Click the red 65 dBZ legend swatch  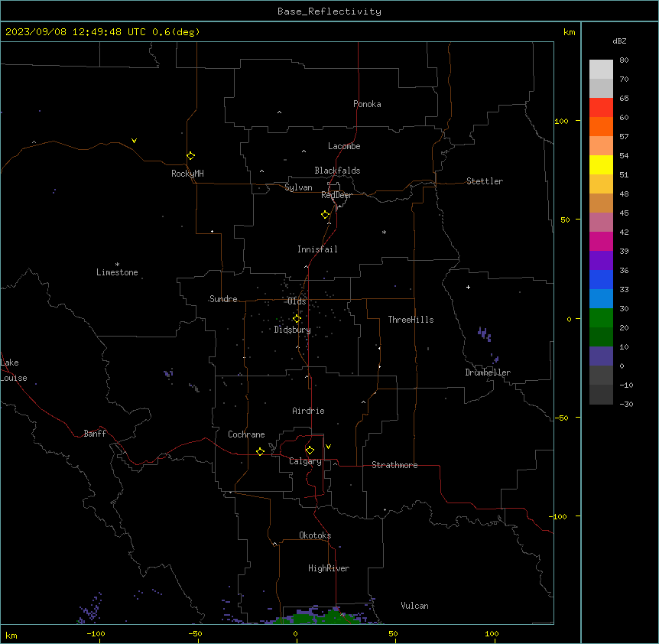tap(601, 107)
